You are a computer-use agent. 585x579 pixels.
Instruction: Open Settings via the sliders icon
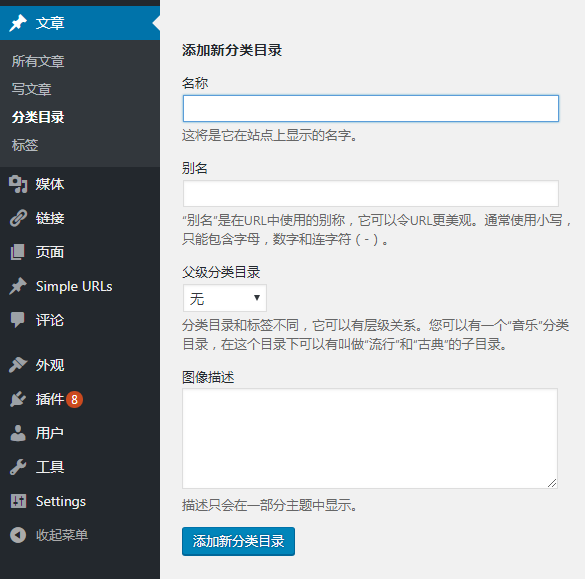(x=18, y=501)
